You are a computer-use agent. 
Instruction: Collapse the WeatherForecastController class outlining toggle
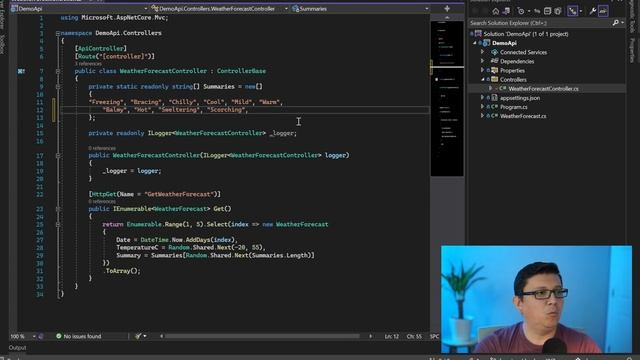pyautogui.click(x=58, y=71)
